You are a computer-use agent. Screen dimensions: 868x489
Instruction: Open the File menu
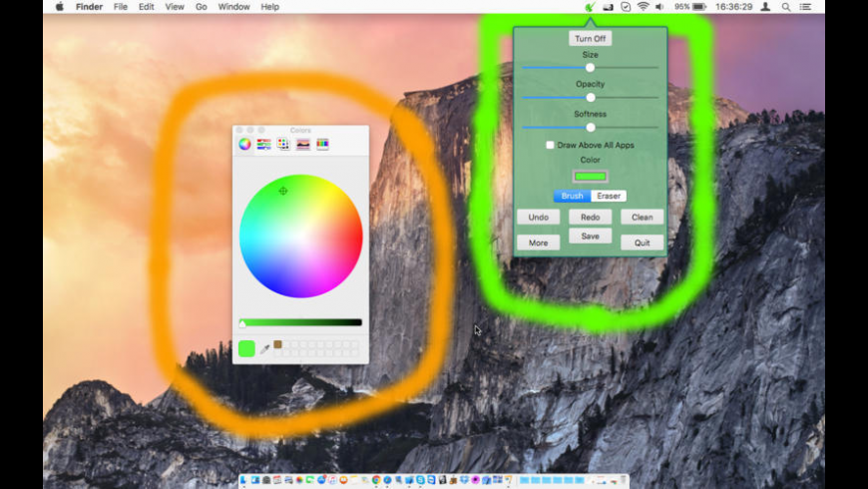pyautogui.click(x=120, y=7)
